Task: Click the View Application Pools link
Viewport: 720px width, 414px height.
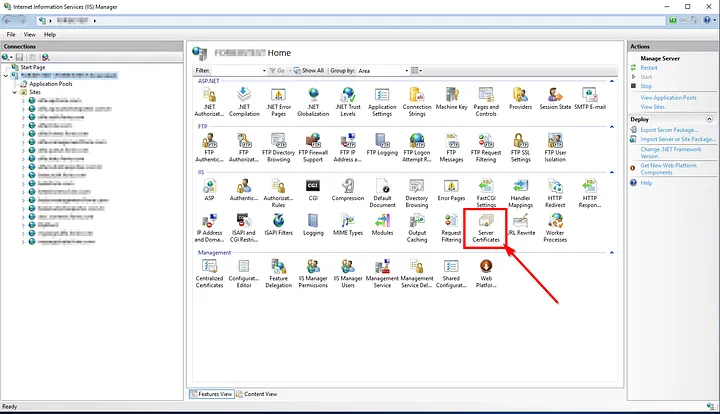Action: point(667,97)
